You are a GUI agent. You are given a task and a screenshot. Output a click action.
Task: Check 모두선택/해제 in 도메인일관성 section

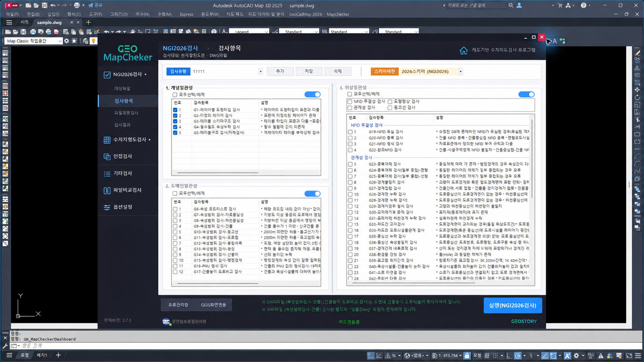(x=175, y=194)
